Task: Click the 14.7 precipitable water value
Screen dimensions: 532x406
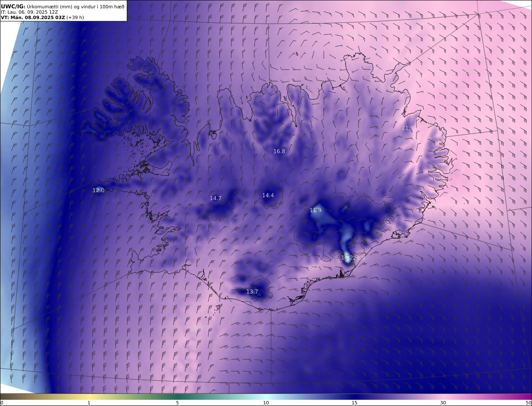Action: [x=216, y=198]
